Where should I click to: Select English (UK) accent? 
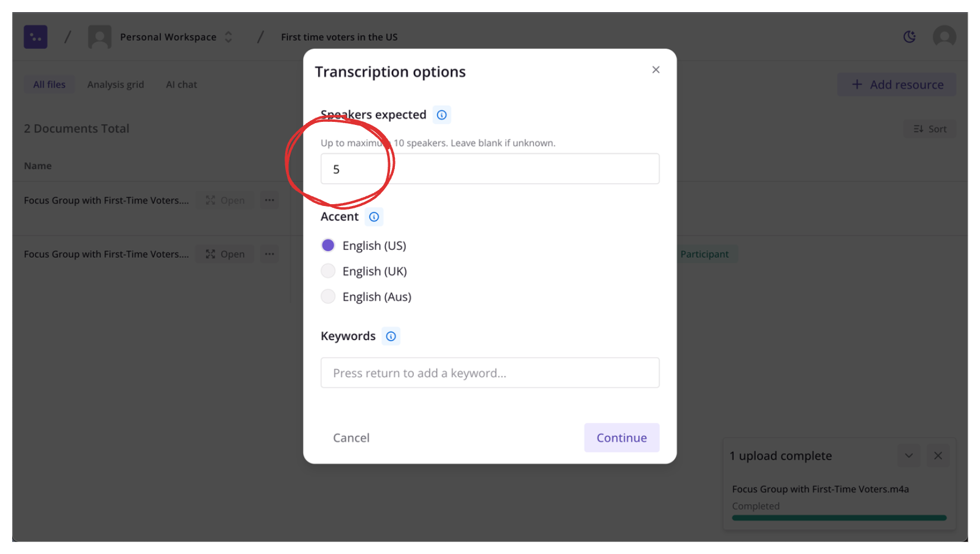328,271
